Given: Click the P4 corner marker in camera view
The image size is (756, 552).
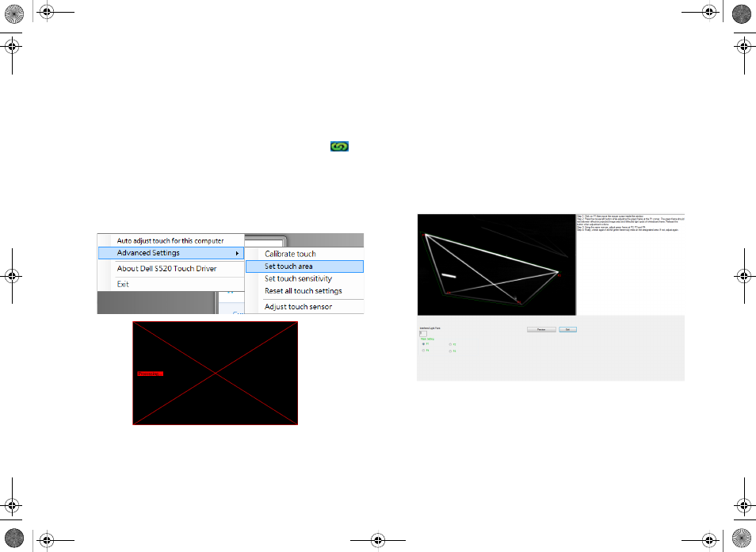Looking at the screenshot, I should tap(449, 293).
